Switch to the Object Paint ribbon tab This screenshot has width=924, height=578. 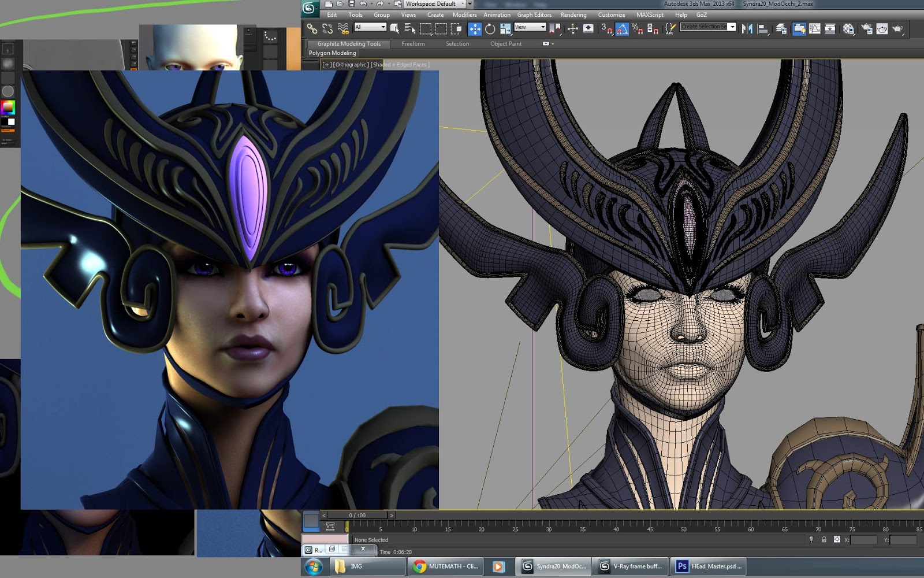click(x=506, y=44)
